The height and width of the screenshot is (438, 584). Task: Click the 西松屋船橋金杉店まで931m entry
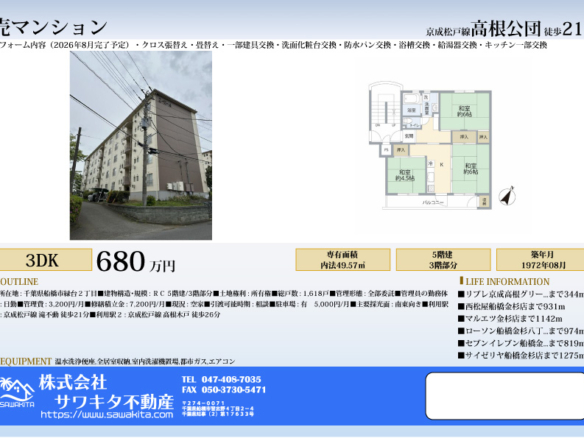pos(511,307)
